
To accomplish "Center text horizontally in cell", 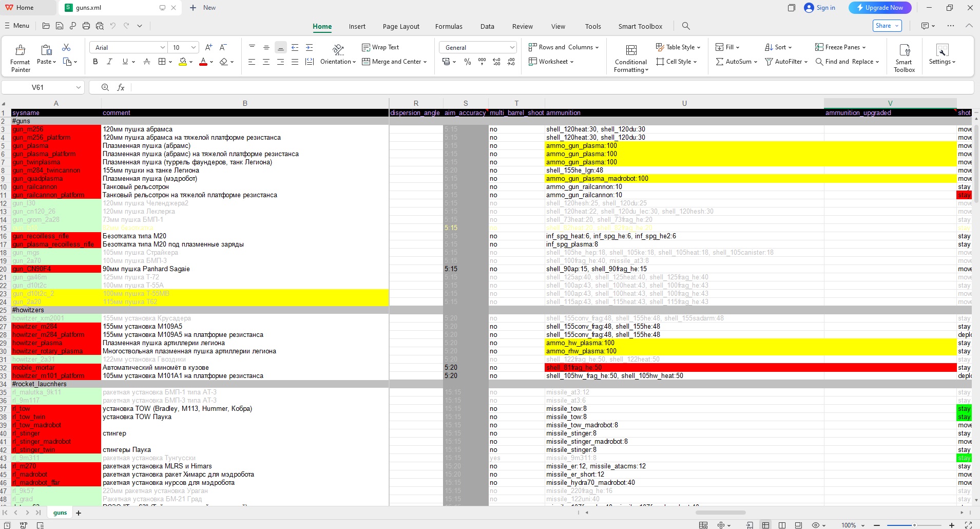I will click(266, 62).
